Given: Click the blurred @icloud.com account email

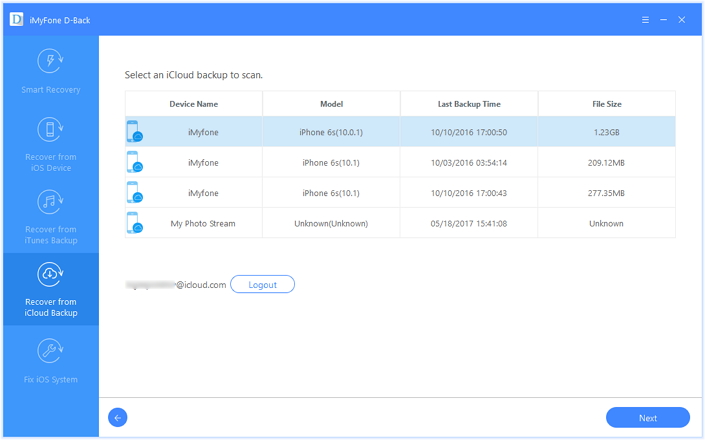Looking at the screenshot, I should click(176, 285).
